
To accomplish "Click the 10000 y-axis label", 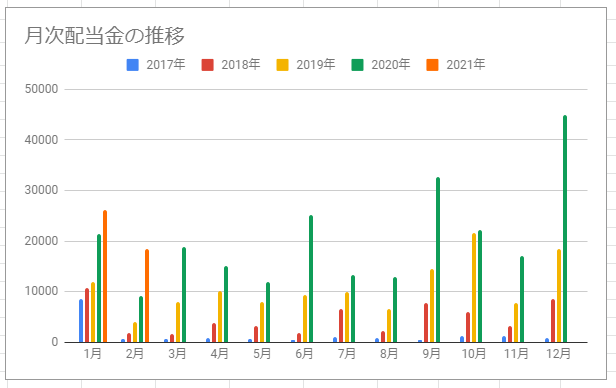I will (41, 291).
